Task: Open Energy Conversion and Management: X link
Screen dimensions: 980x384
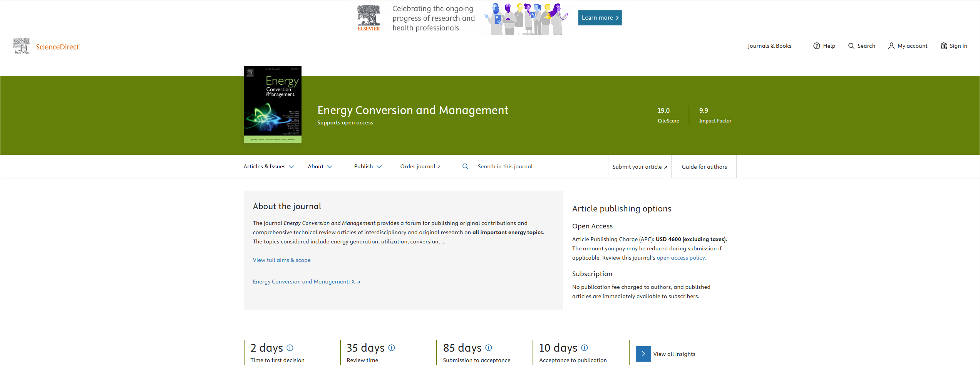Action: coord(306,282)
